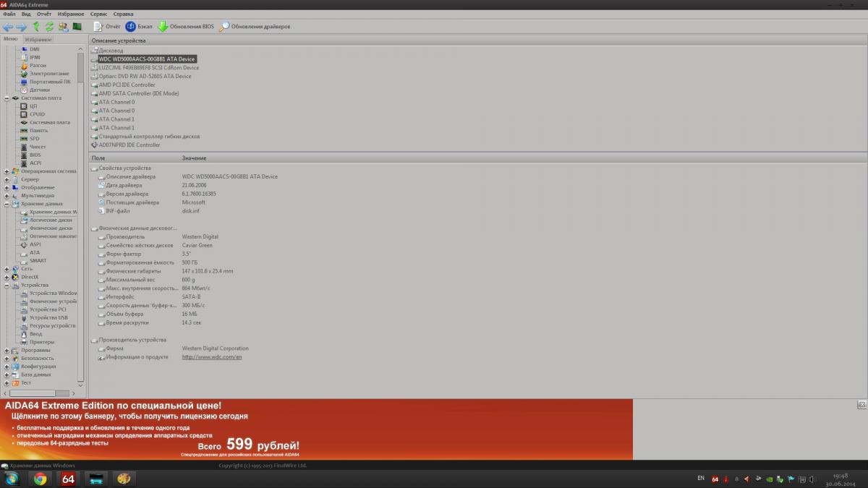
Task: Click the AIDA64 icon in the system tray
Action: coord(715,479)
